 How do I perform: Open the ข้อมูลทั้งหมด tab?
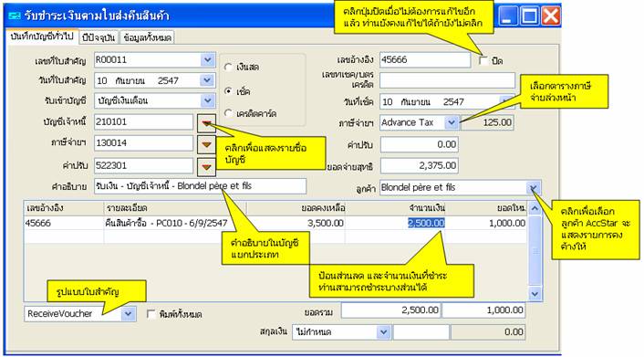pos(147,37)
